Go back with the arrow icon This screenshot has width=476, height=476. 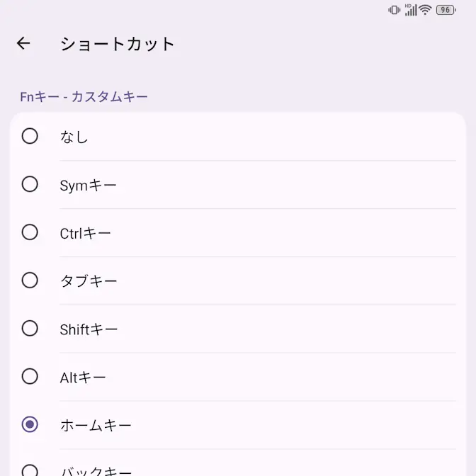pos(23,44)
